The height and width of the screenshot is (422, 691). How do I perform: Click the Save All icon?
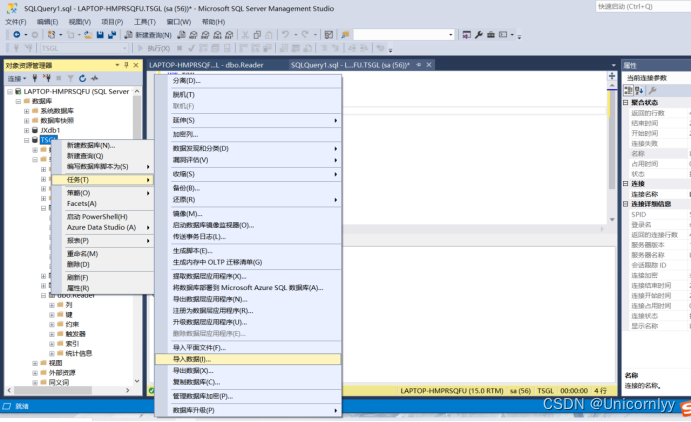click(112, 34)
